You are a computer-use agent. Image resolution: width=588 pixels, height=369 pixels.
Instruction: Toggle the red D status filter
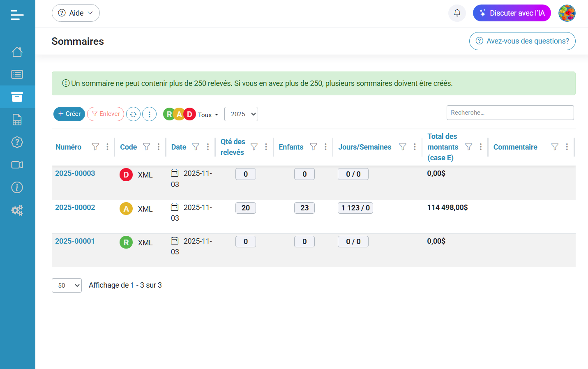[x=189, y=114]
